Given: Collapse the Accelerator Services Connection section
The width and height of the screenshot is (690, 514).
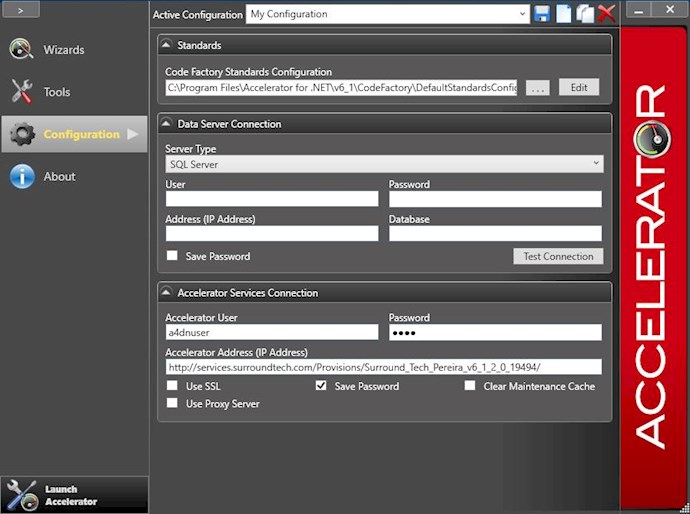Looking at the screenshot, I should coord(166,292).
